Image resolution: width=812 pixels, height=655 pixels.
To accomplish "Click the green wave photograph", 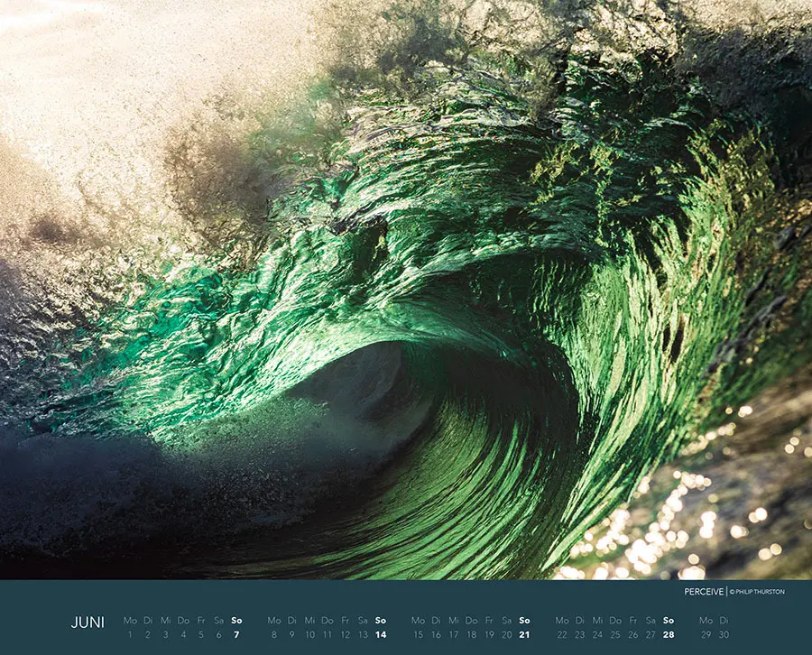I will coord(406,290).
